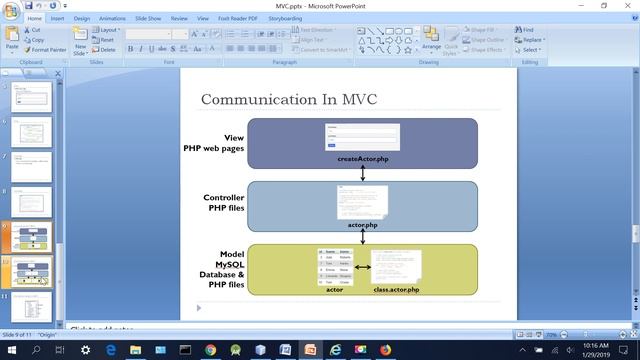This screenshot has height=360, width=640.
Task: Click the zoom out minus button
Action: pyautogui.click(x=564, y=335)
